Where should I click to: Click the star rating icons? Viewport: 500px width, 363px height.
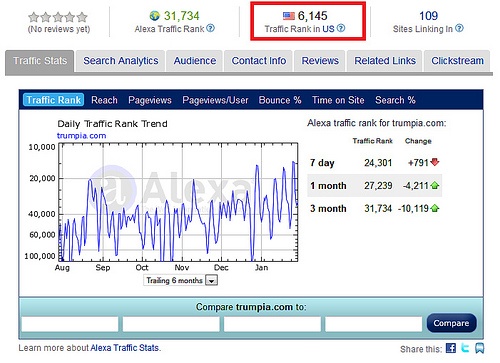tap(58, 17)
